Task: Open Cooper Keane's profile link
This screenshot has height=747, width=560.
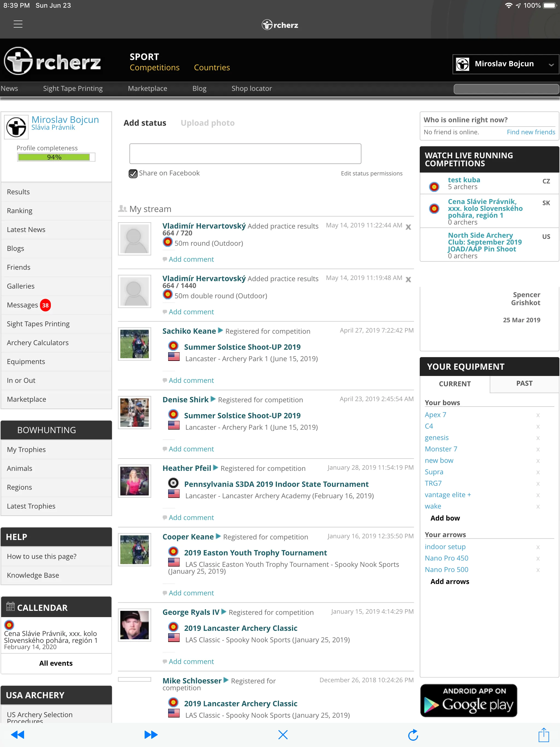Action: point(188,537)
